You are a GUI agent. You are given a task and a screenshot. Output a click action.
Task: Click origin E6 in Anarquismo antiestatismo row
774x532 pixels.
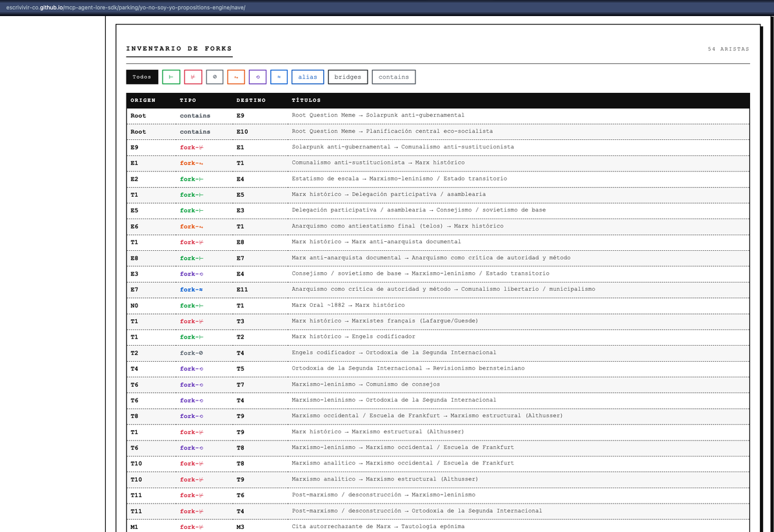tap(134, 226)
